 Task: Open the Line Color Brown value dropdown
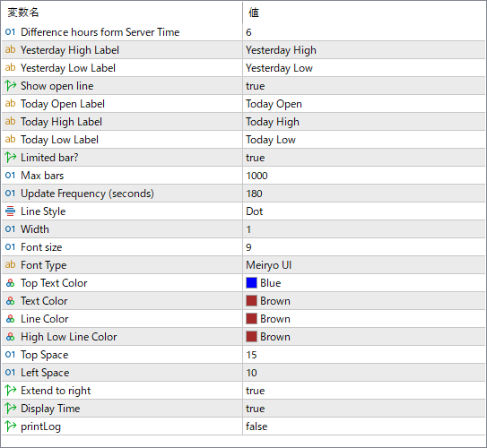click(x=364, y=319)
